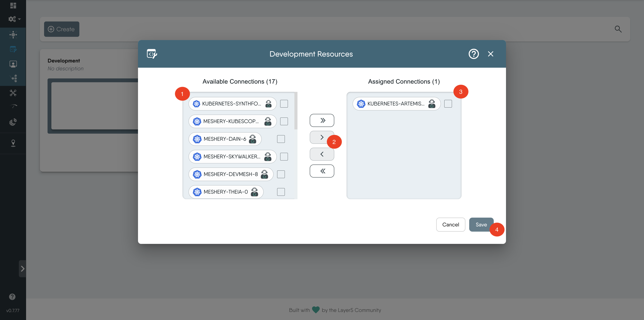Viewport: 644px width, 320px height.
Task: Click the search magnifier icon
Action: [x=618, y=29]
